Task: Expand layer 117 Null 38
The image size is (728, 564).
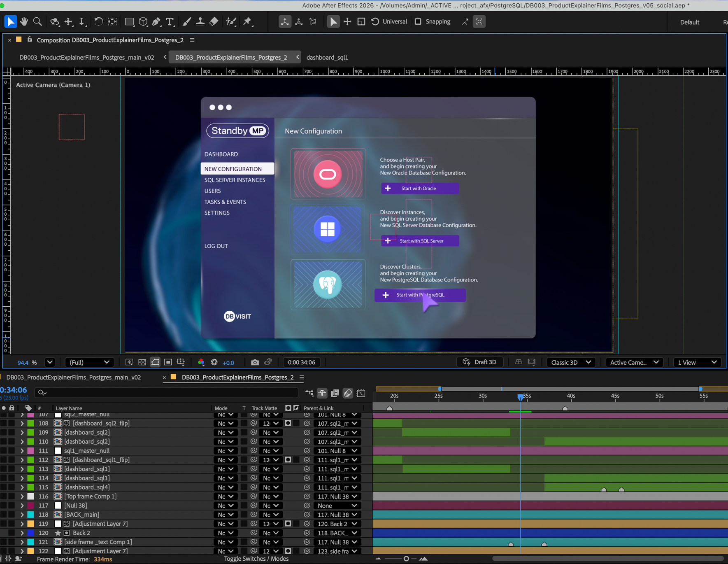Action: [x=22, y=506]
